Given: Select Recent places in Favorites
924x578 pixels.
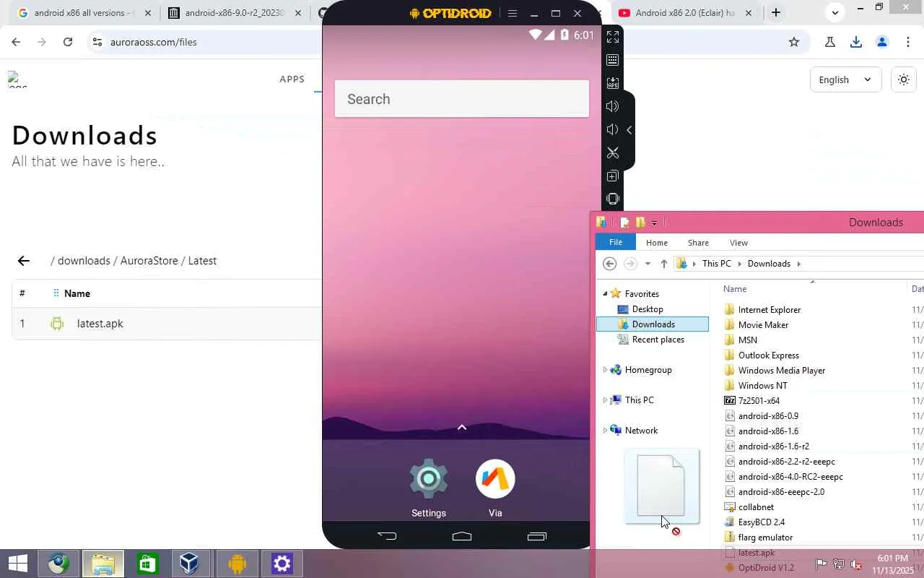Looking at the screenshot, I should pos(658,340).
